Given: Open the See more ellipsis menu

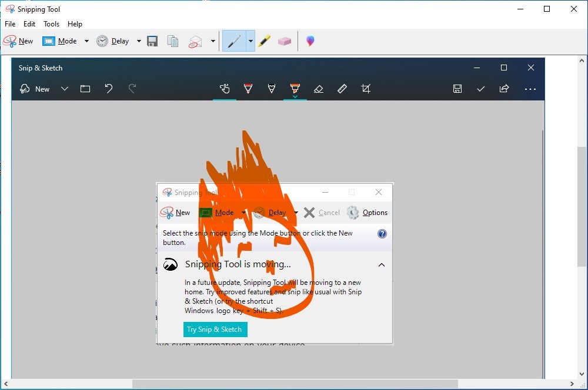Looking at the screenshot, I should click(x=530, y=89).
